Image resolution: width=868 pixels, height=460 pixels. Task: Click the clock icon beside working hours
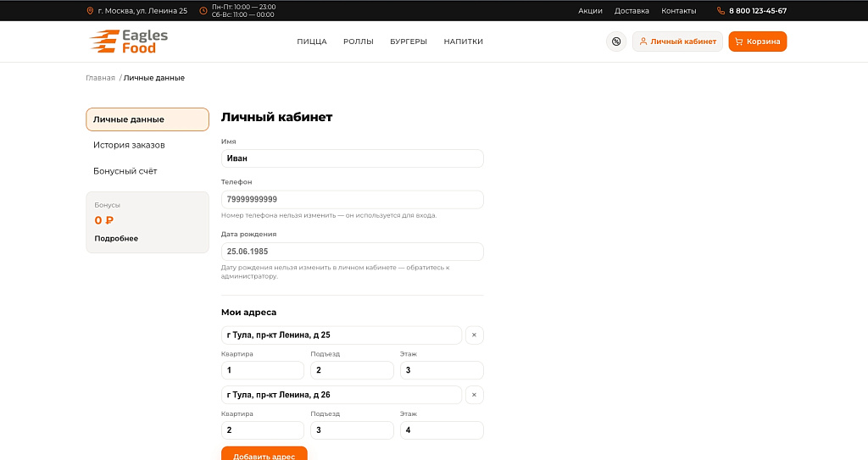coord(203,10)
